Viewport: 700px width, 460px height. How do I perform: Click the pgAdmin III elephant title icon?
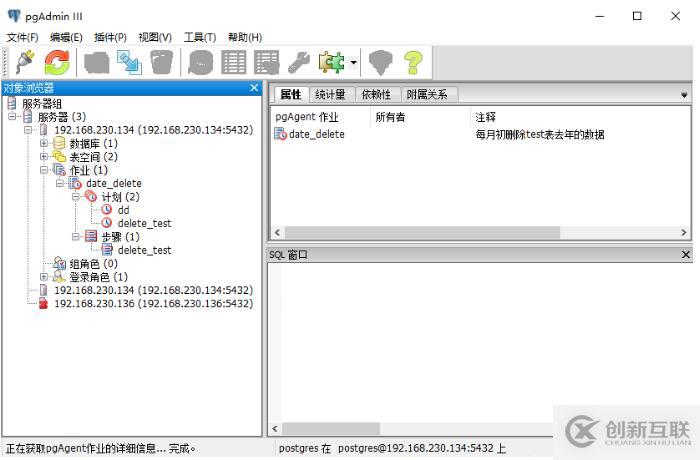[14, 16]
